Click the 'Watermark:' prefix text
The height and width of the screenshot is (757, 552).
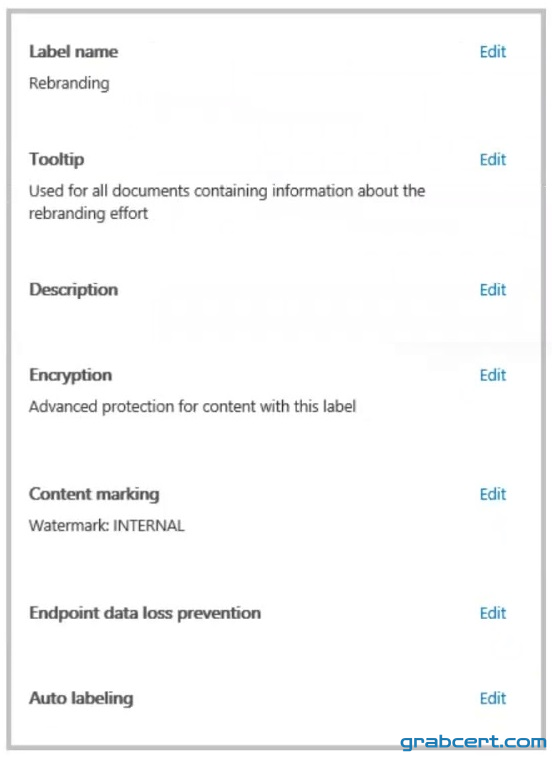pyautogui.click(x=69, y=526)
